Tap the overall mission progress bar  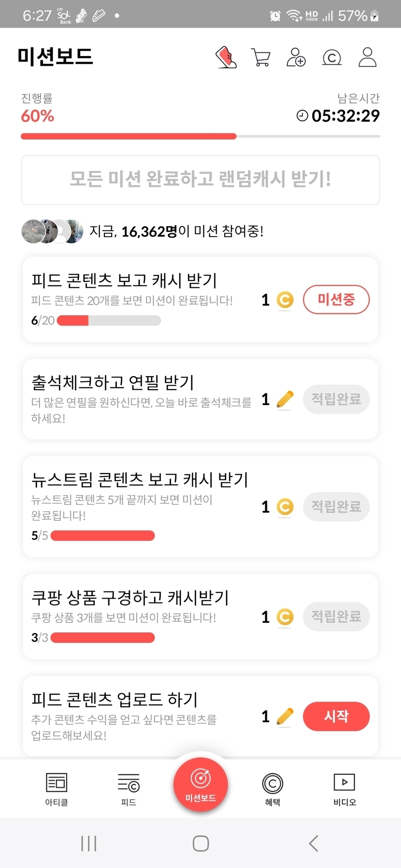pos(200,137)
